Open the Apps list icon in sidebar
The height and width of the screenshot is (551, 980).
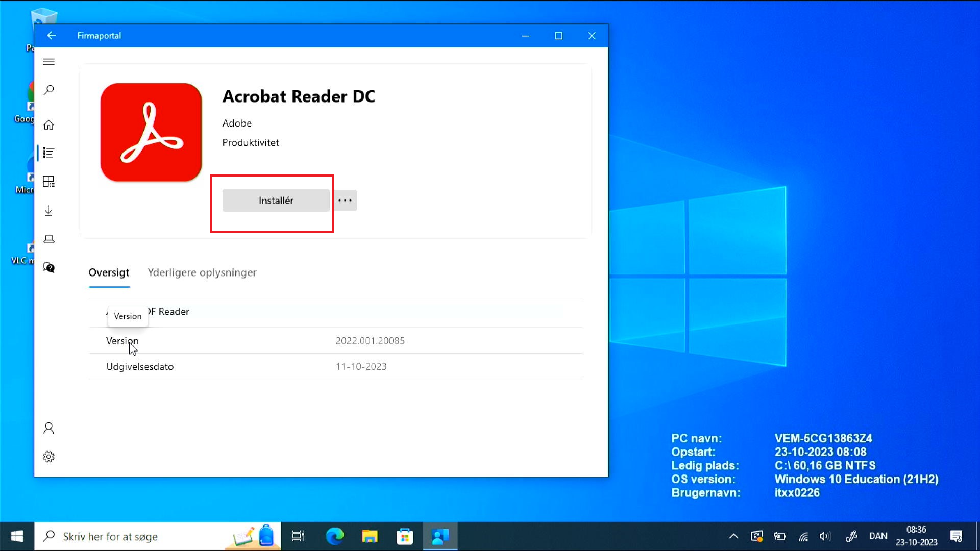(48, 153)
